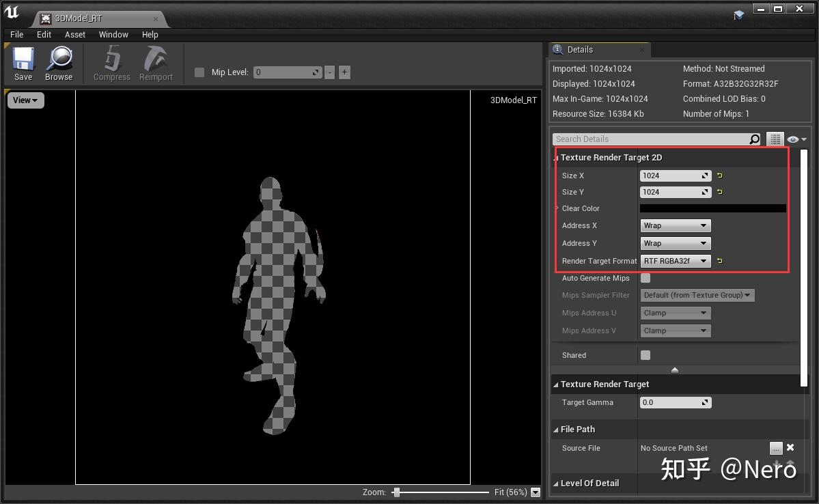Enable the Mip Level checkbox
This screenshot has width=819, height=504.
[199, 72]
